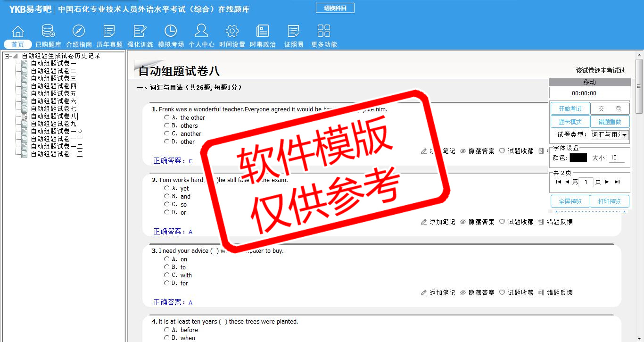Viewport: 644px width, 342px height.
Task: Click the 开始考试 button
Action: click(x=570, y=109)
